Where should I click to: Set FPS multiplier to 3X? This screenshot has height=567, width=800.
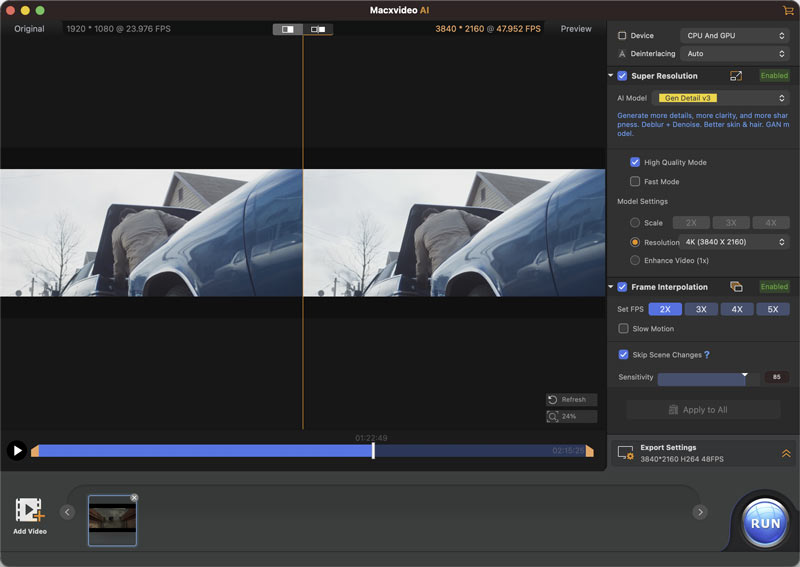pos(701,310)
